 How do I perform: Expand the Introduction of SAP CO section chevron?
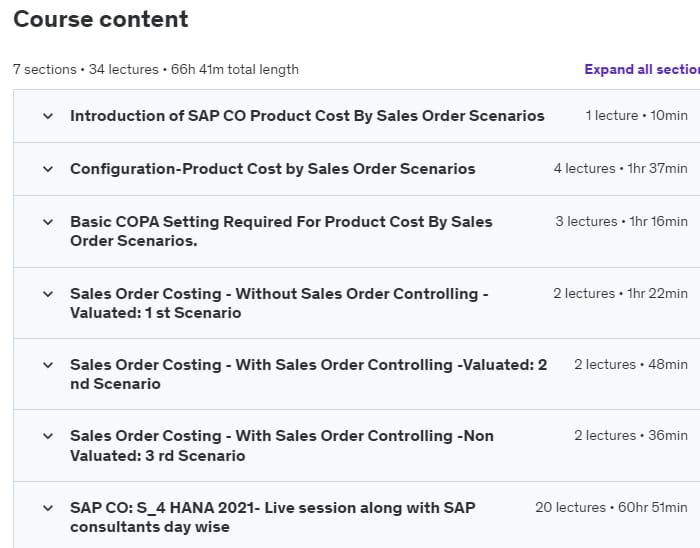click(x=48, y=116)
